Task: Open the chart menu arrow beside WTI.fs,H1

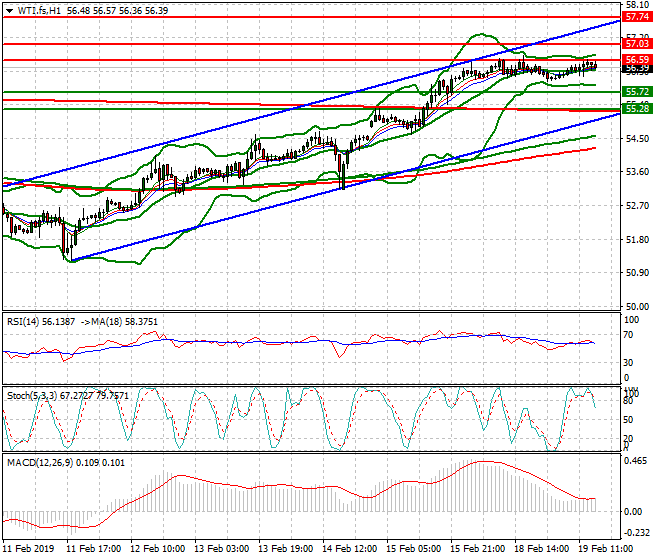Action: click(9, 11)
